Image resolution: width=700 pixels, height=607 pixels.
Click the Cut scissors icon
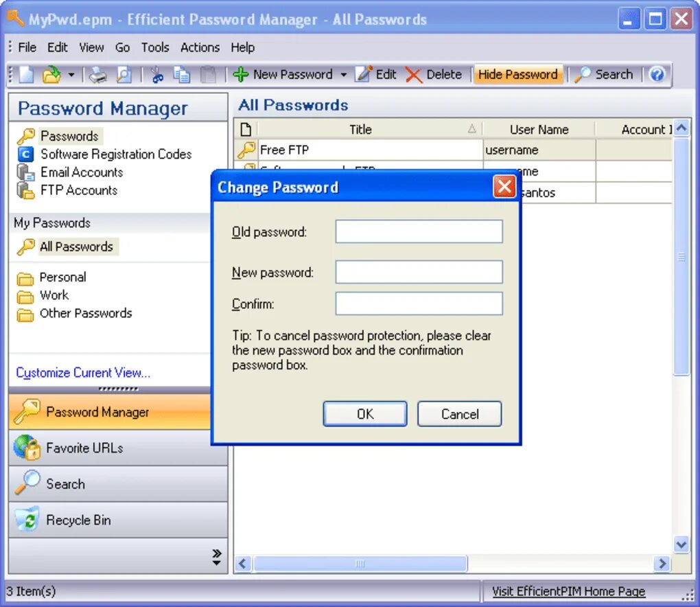(x=156, y=75)
